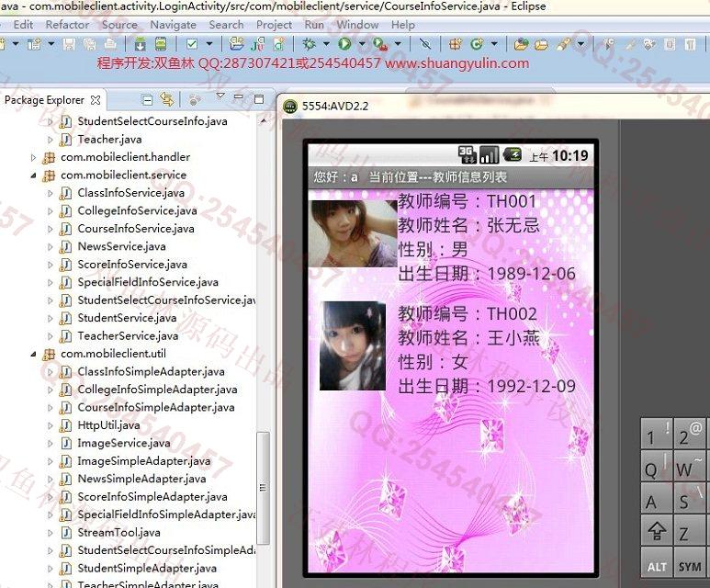Open the Android SDK Manager icon

click(x=140, y=44)
